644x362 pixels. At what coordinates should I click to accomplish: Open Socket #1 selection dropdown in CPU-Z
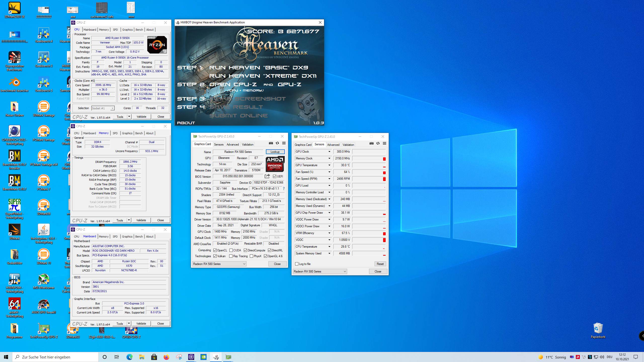[x=103, y=108]
